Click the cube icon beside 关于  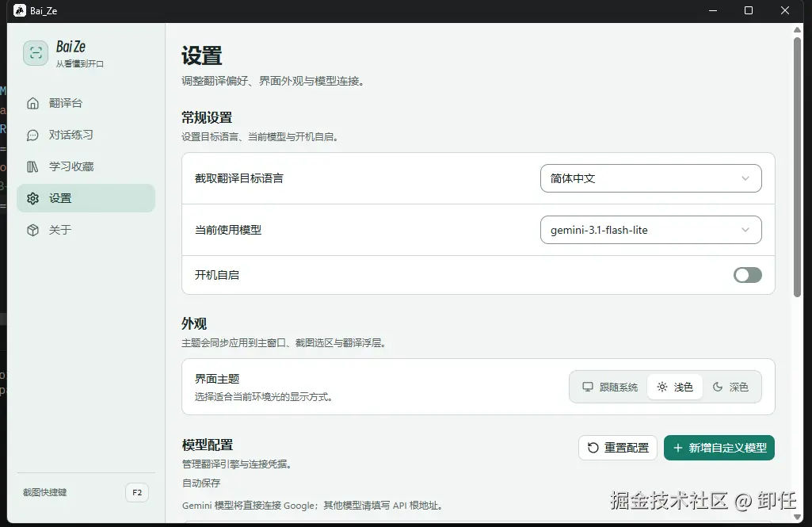[x=32, y=230]
